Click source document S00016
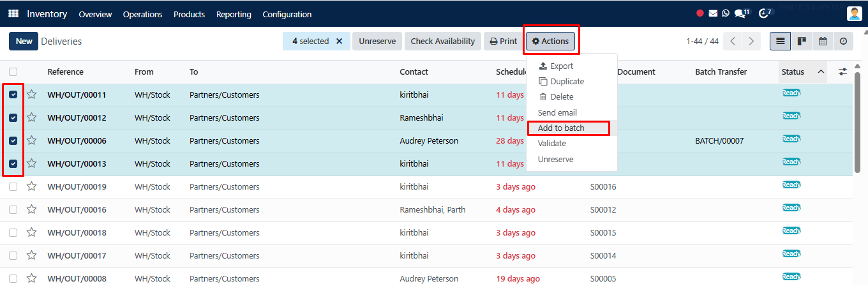This screenshot has height=286, width=868. click(x=603, y=186)
